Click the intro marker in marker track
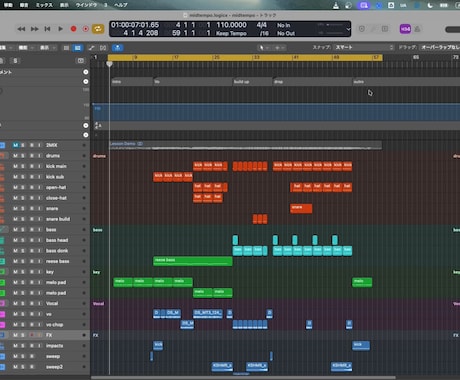This screenshot has height=380, width=460. [x=132, y=82]
